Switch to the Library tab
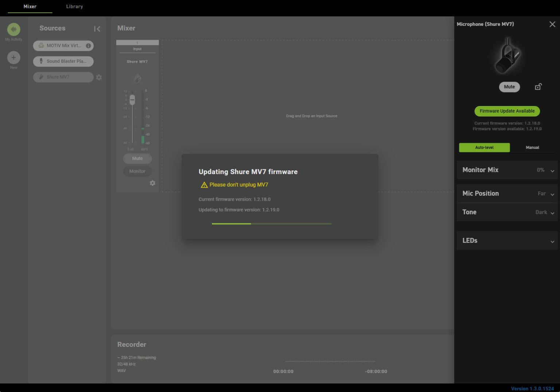 (74, 6)
